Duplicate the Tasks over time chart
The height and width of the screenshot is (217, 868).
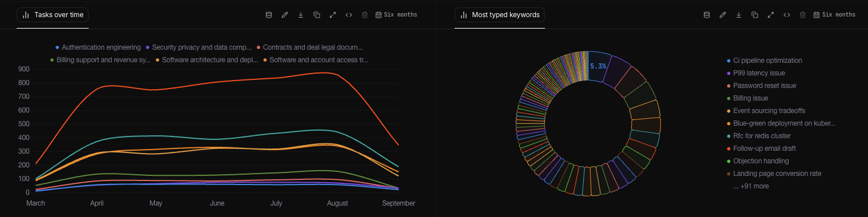tap(317, 15)
